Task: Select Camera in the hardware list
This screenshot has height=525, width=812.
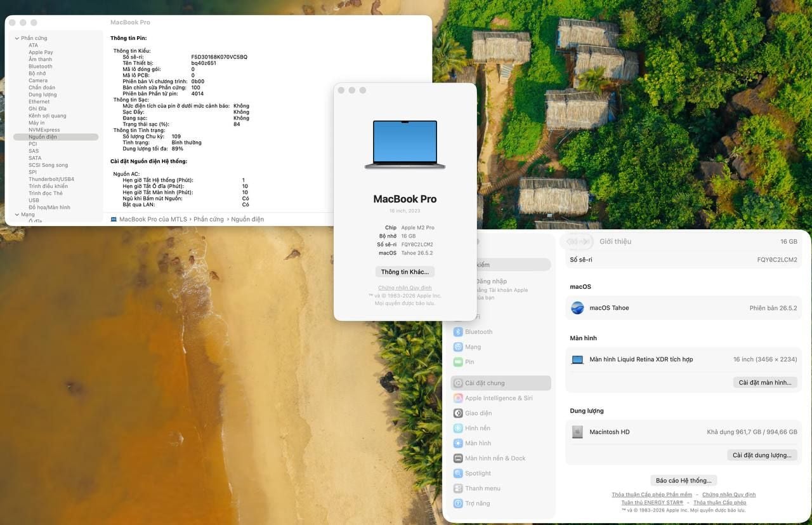Action: (38, 81)
